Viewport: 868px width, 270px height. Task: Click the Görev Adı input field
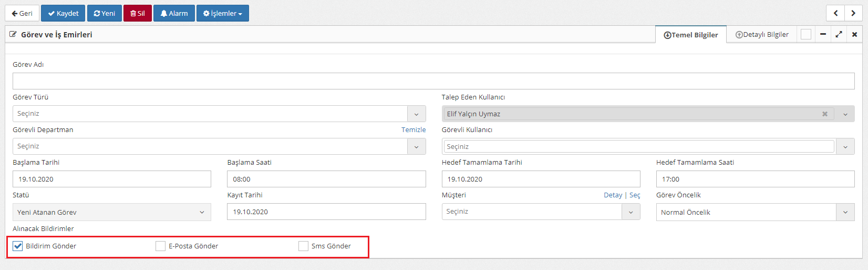433,81
